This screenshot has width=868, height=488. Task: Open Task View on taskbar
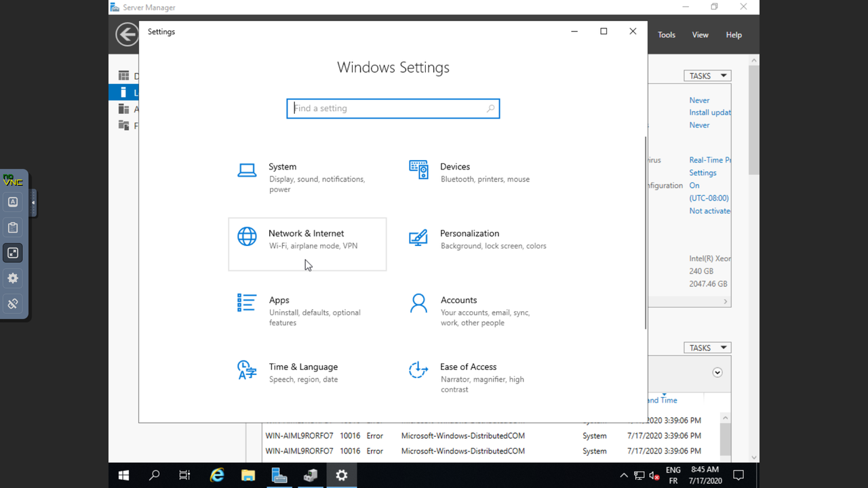[184, 476]
